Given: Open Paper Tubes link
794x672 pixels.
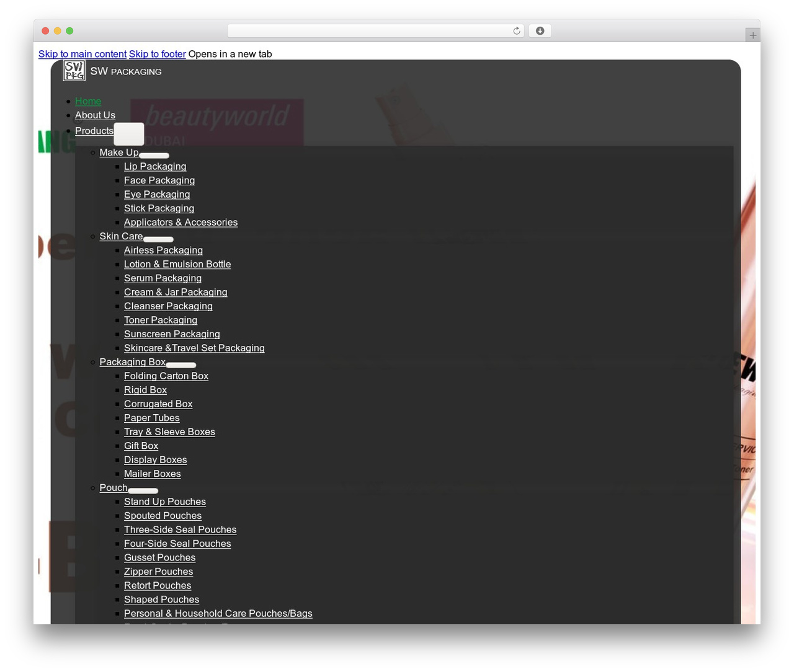Looking at the screenshot, I should (152, 418).
